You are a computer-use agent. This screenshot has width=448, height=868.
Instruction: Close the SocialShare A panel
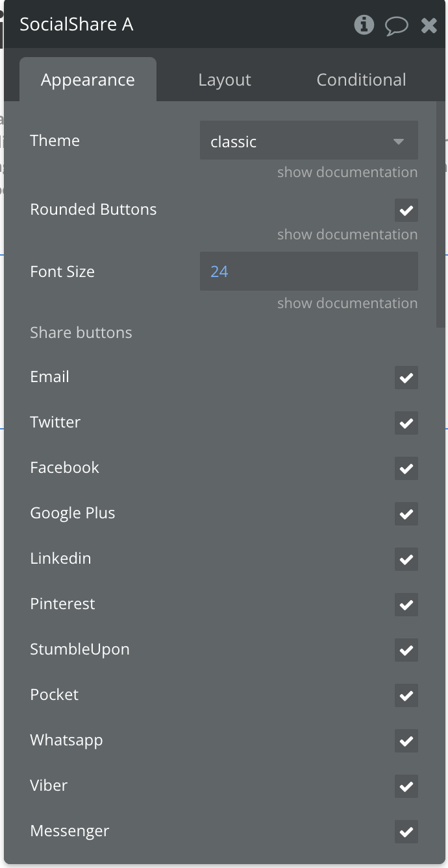tap(429, 25)
